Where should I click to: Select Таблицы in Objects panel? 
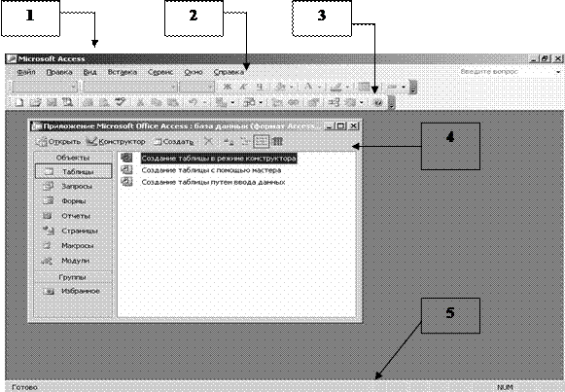click(74, 171)
